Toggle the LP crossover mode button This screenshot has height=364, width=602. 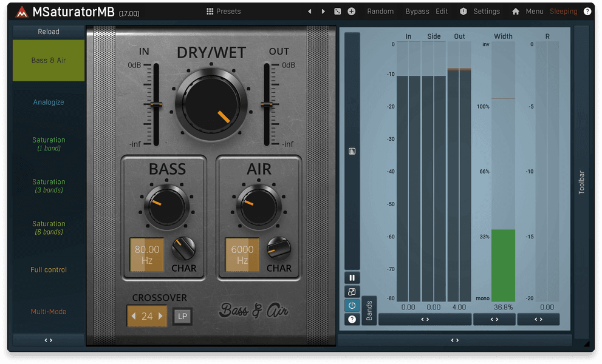click(x=182, y=316)
